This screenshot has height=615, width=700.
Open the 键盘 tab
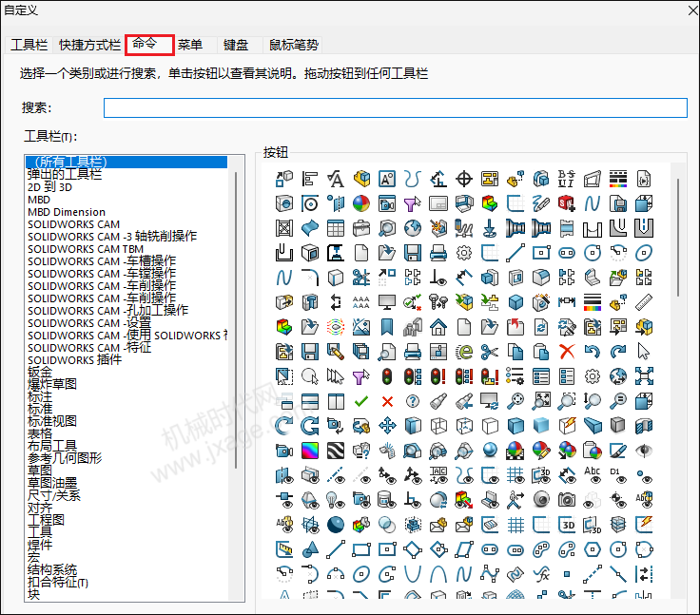(x=236, y=45)
